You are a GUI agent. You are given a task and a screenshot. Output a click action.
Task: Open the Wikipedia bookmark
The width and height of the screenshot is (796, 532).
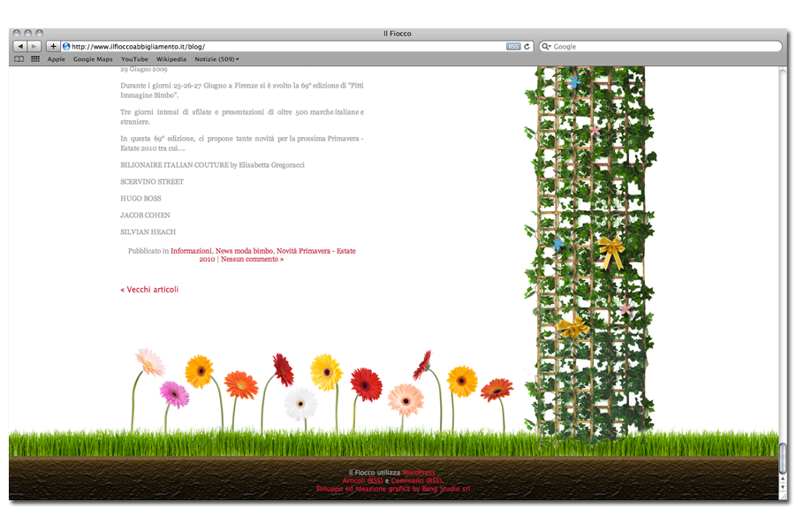[x=171, y=59]
